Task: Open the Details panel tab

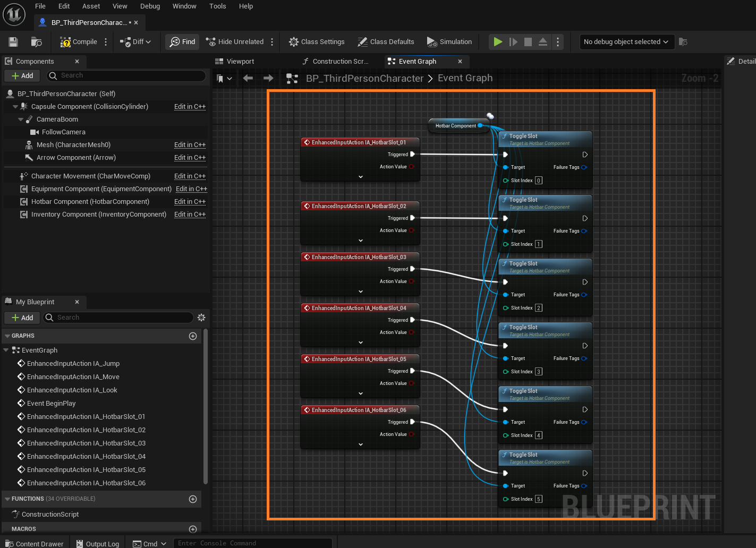Action: point(741,62)
